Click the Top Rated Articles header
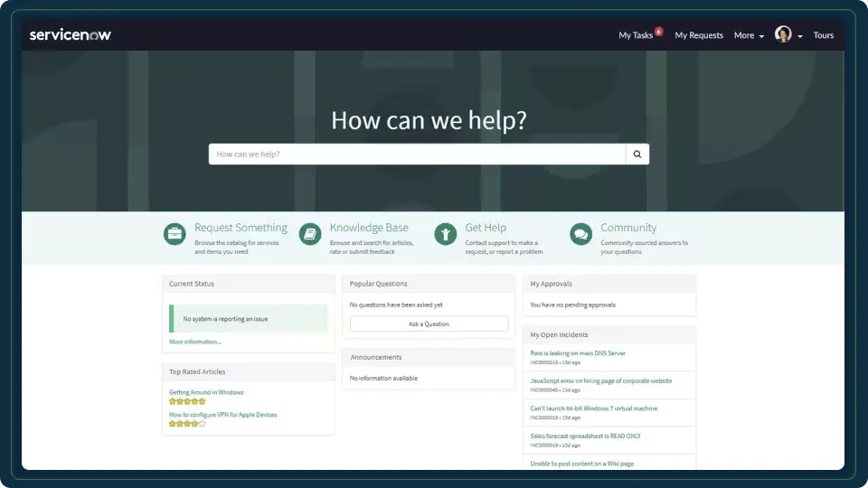The width and height of the screenshot is (868, 488). coord(248,371)
